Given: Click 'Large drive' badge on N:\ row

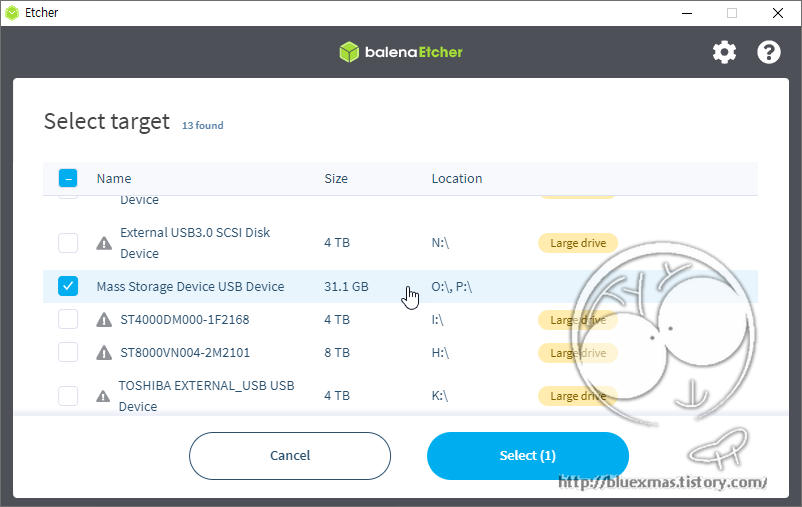Looking at the screenshot, I should click(x=578, y=243).
